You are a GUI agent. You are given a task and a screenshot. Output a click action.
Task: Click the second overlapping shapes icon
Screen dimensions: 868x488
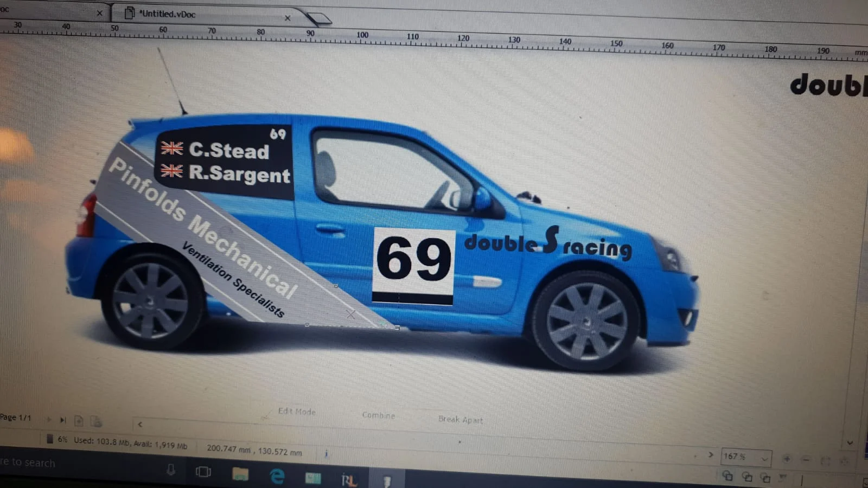click(x=747, y=477)
